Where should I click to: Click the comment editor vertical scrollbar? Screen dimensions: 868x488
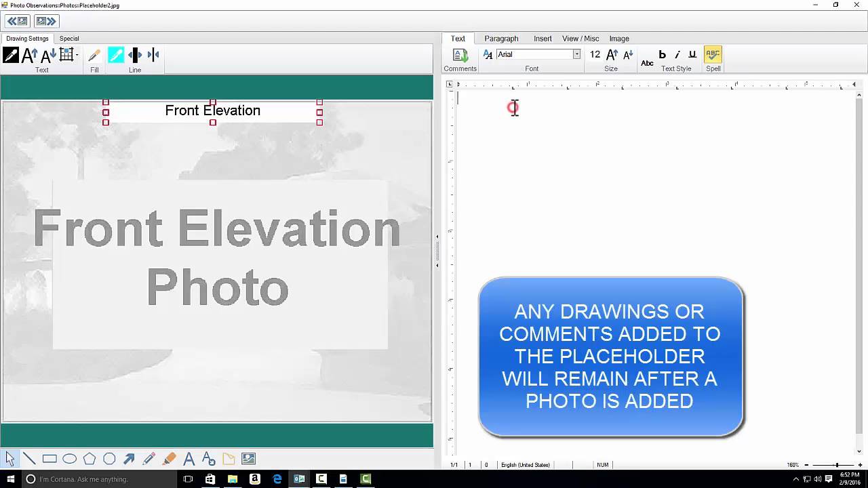[859, 271]
